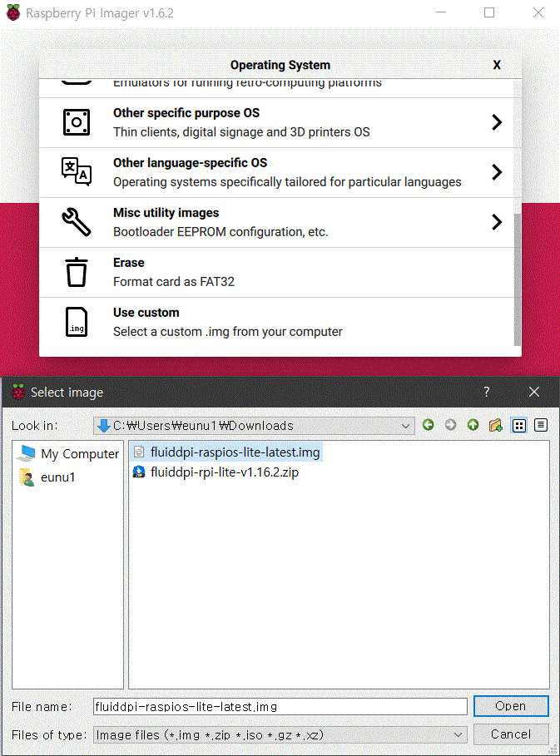The height and width of the screenshot is (756, 560).
Task: Click the eunu1 user folder icon
Action: click(x=27, y=477)
